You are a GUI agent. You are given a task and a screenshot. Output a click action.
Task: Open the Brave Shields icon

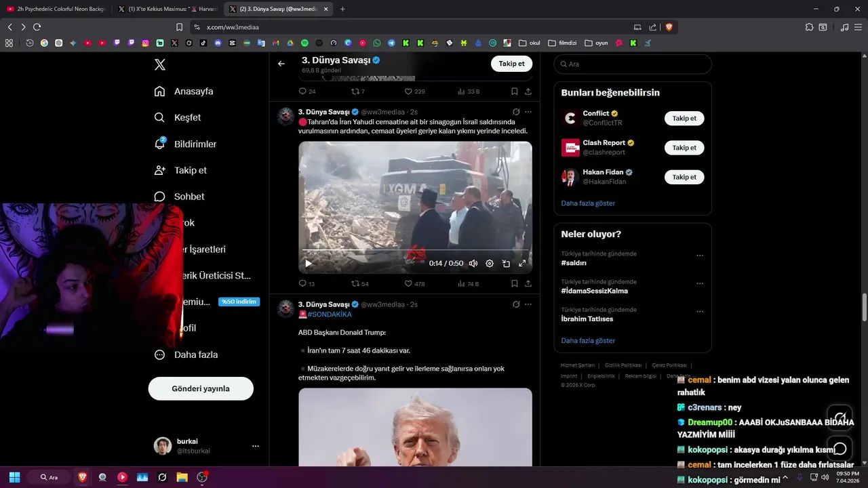[669, 27]
